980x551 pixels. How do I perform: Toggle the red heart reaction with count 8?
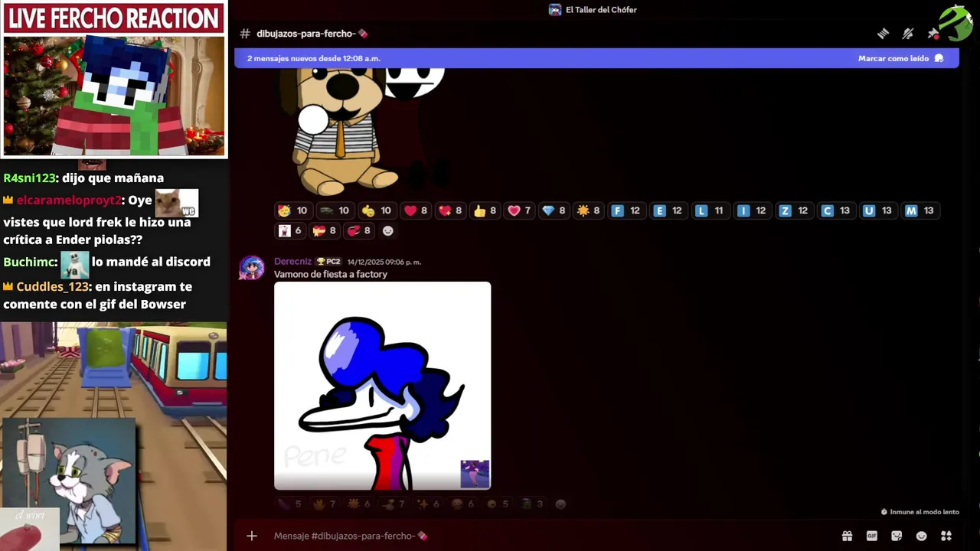pos(416,210)
